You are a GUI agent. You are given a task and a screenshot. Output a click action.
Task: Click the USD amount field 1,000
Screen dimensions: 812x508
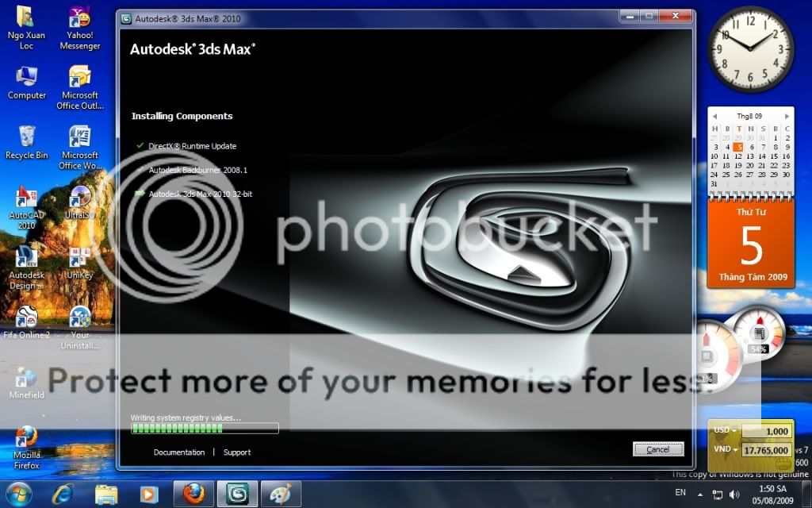[x=766, y=431]
